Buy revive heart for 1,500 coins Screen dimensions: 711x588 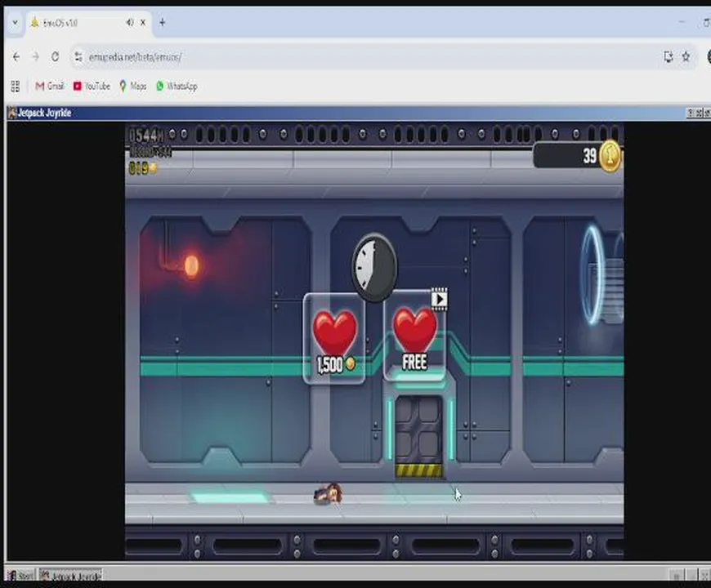pyautogui.click(x=334, y=338)
